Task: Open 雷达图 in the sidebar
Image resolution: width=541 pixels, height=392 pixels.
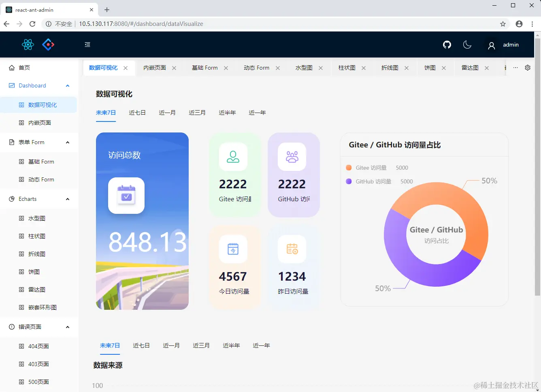Action: click(x=39, y=290)
